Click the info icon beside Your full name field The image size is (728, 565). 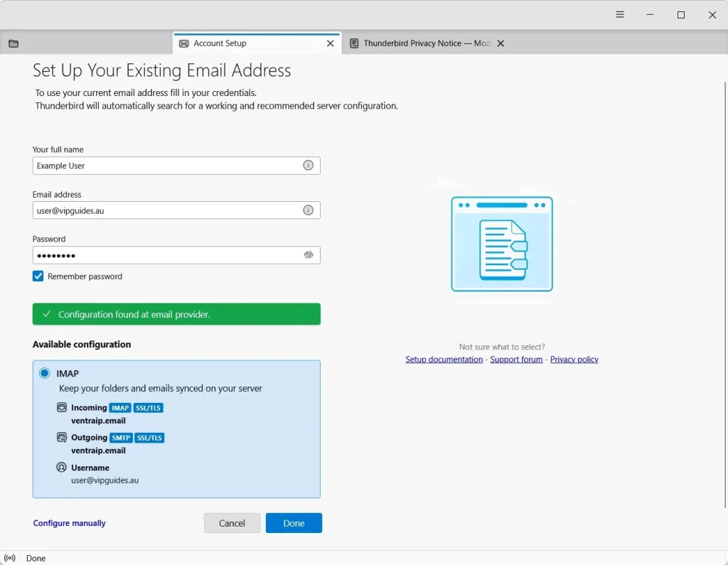click(x=308, y=165)
